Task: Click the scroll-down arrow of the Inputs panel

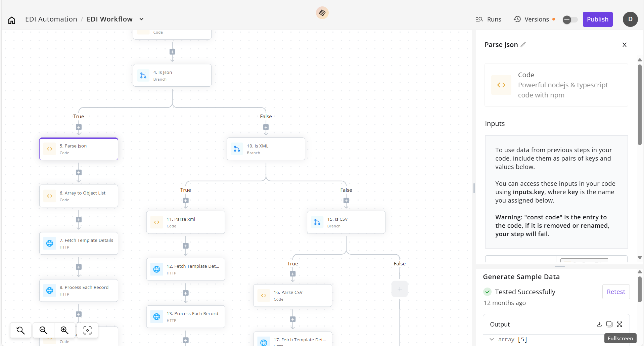Action: [640, 258]
